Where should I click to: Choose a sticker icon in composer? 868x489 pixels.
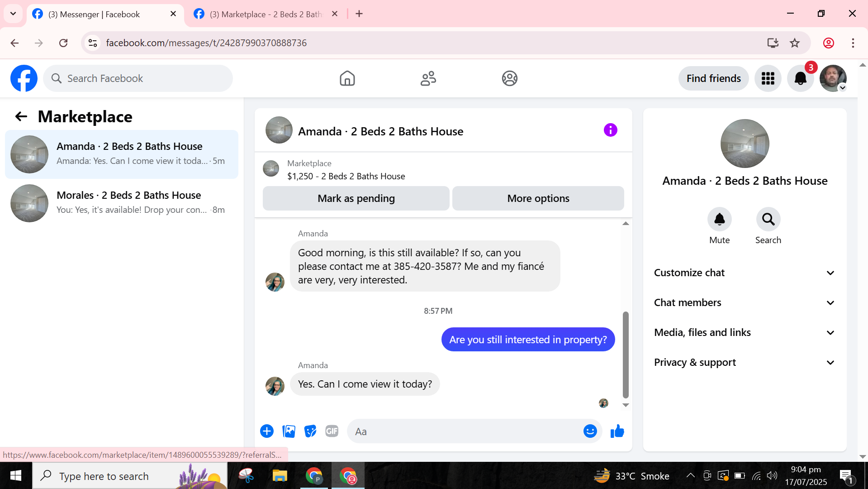(x=310, y=431)
